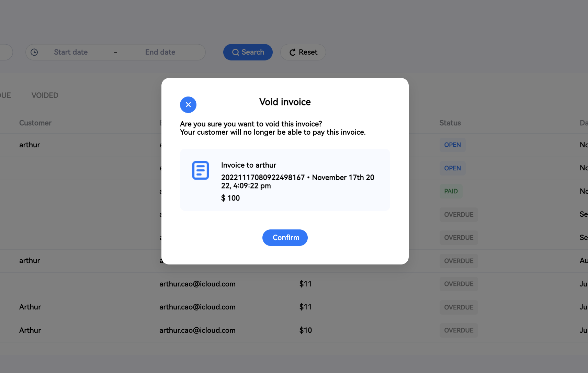Click the Start date field
Viewport: 588px width, 373px height.
pos(71,52)
